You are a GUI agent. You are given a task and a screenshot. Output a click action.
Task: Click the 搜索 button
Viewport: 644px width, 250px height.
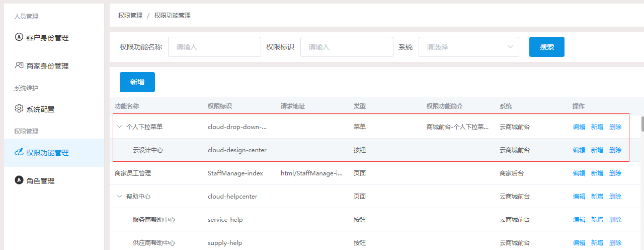coord(547,47)
